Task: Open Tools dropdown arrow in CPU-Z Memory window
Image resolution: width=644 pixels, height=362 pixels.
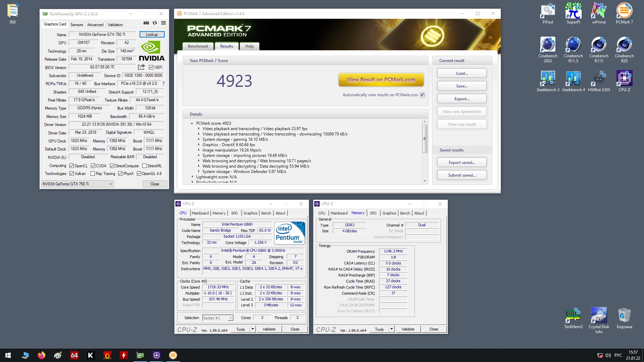Action: [x=391, y=329]
